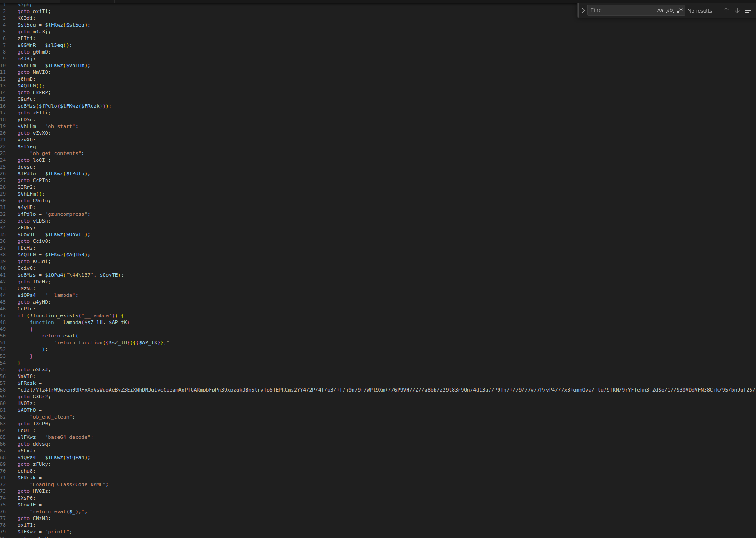Viewport: 756px width, 538px height.
Task: Enable the regular expression search icon
Action: pyautogui.click(x=680, y=10)
